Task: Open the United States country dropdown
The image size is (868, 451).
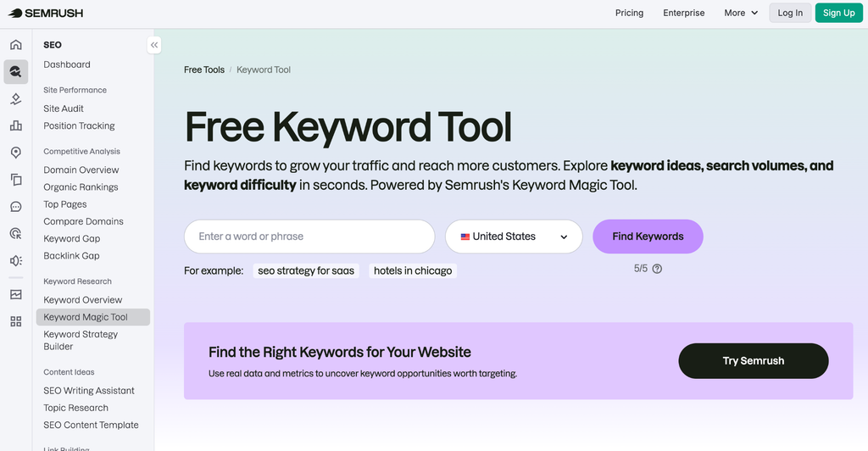Action: (514, 237)
